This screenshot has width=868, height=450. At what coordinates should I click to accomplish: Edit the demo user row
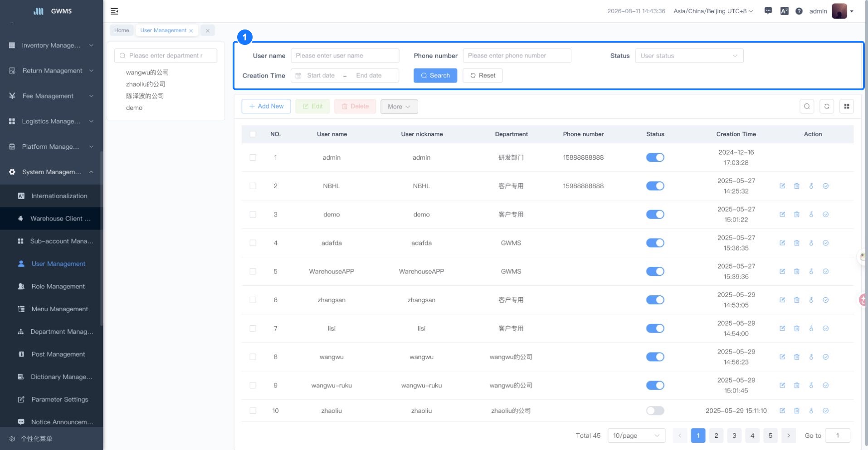point(782,215)
